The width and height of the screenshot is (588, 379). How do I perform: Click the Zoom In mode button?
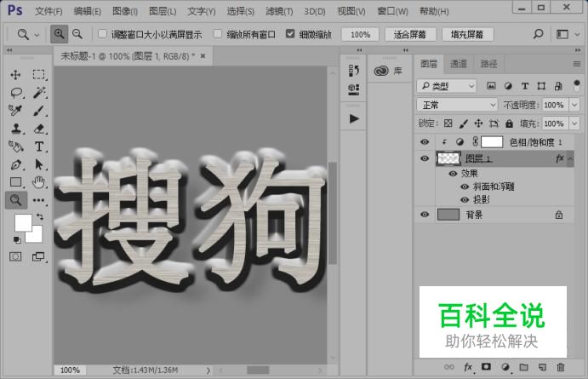[x=59, y=34]
